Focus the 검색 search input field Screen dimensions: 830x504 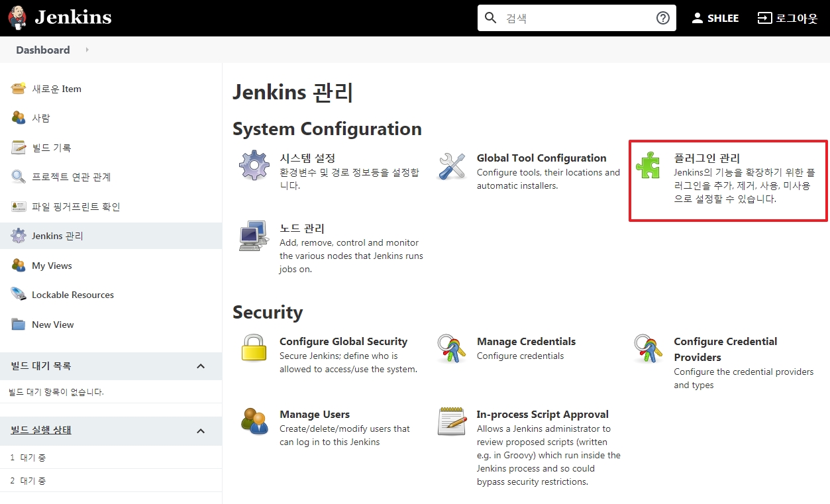click(577, 18)
